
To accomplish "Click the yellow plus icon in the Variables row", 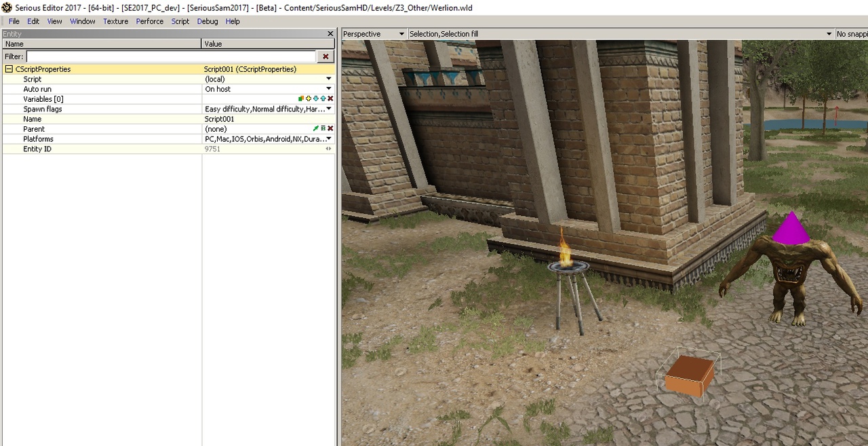I will click(x=309, y=99).
